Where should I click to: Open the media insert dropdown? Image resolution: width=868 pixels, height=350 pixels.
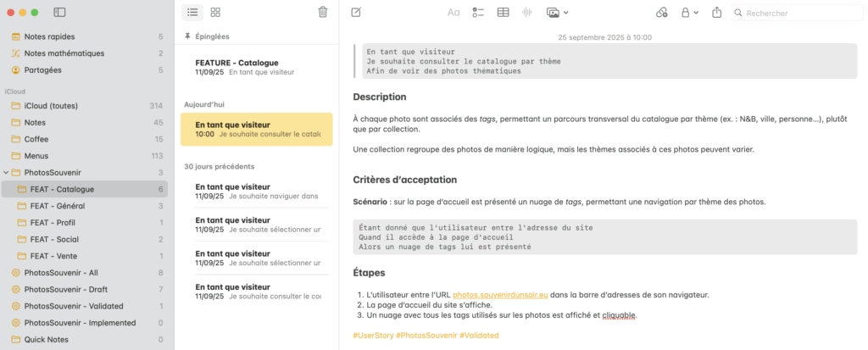557,13
